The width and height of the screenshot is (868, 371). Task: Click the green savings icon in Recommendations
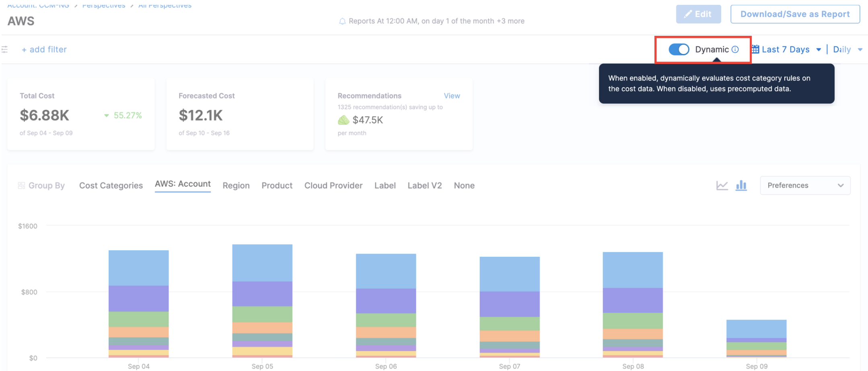pos(343,120)
